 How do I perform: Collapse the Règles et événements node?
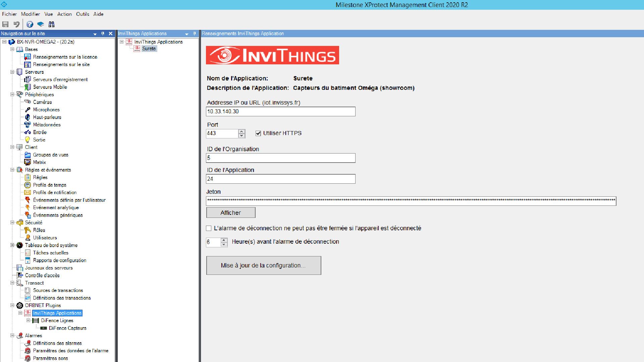12,170
